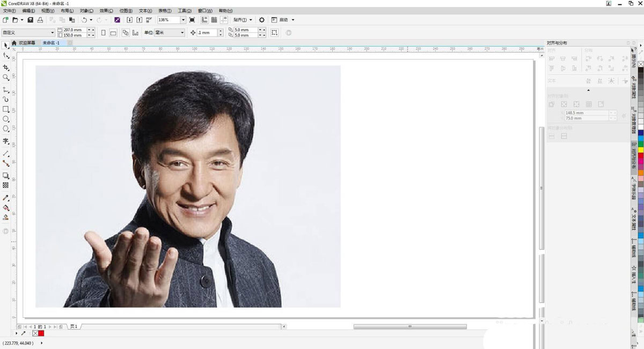644x349 pixels.
Task: Click the Save disk icon
Action: coord(31,20)
